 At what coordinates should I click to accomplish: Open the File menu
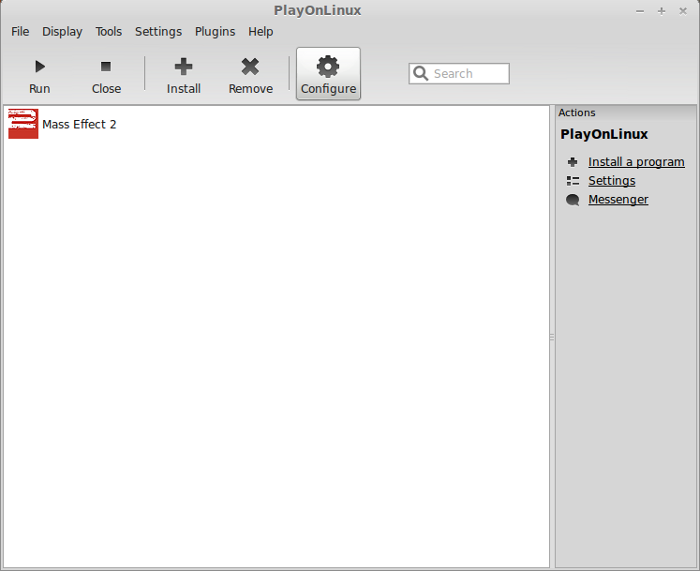(x=20, y=32)
